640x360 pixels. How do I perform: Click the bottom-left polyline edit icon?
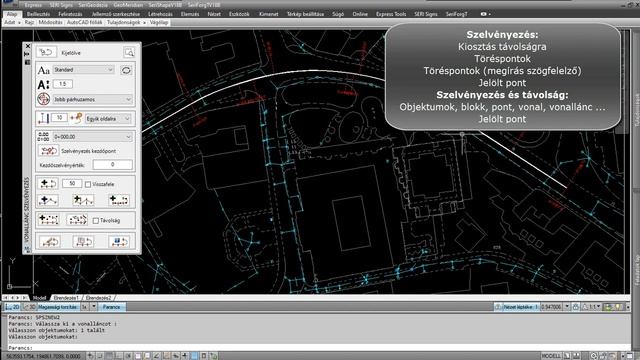[x=50, y=242]
